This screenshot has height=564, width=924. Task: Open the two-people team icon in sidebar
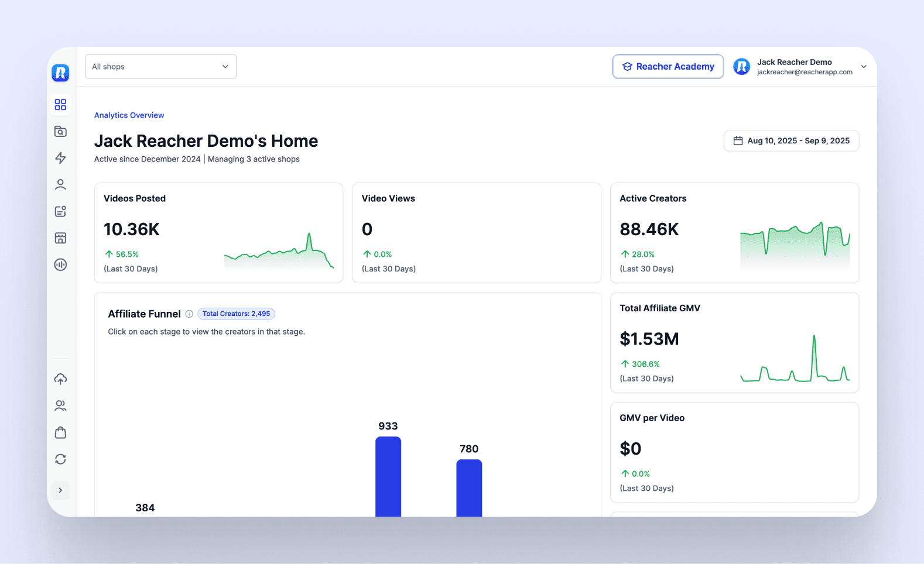60,405
